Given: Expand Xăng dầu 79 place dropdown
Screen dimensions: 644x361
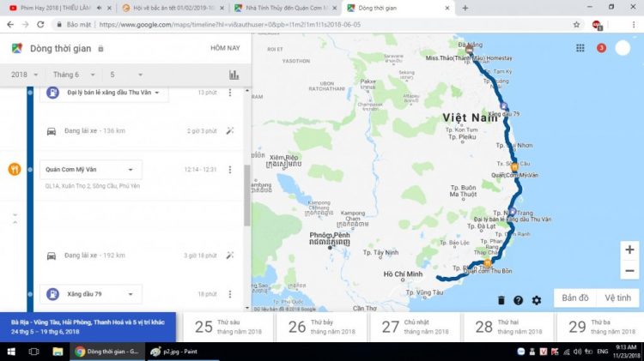Looking at the screenshot, I should (x=131, y=294).
